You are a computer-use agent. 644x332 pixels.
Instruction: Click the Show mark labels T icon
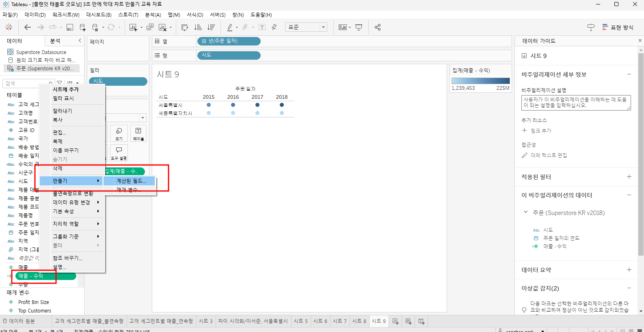pyautogui.click(x=262, y=27)
